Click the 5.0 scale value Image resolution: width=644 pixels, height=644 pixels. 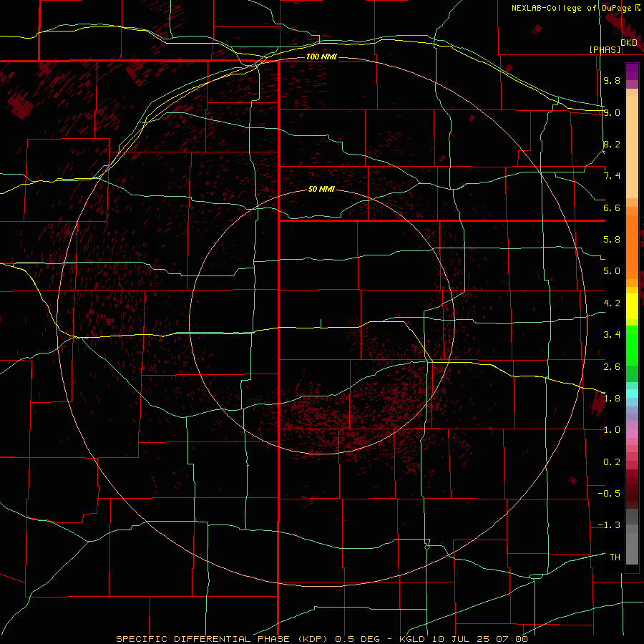[612, 271]
